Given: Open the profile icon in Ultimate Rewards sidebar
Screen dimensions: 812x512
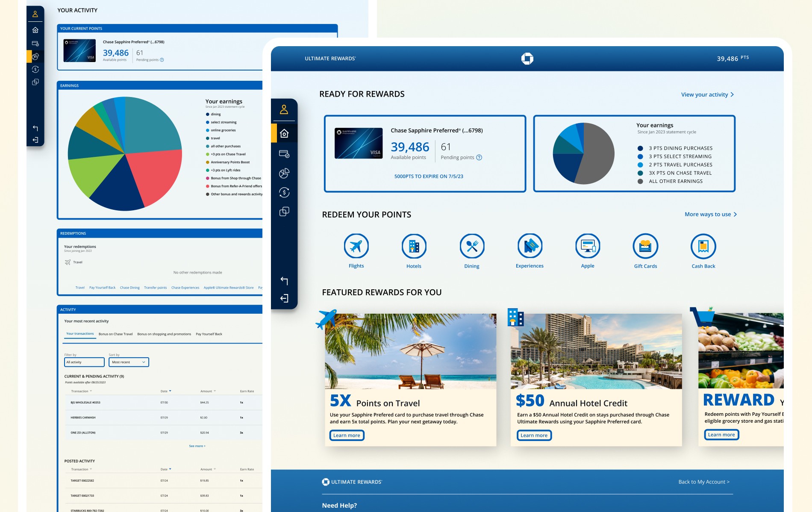Looking at the screenshot, I should point(284,110).
